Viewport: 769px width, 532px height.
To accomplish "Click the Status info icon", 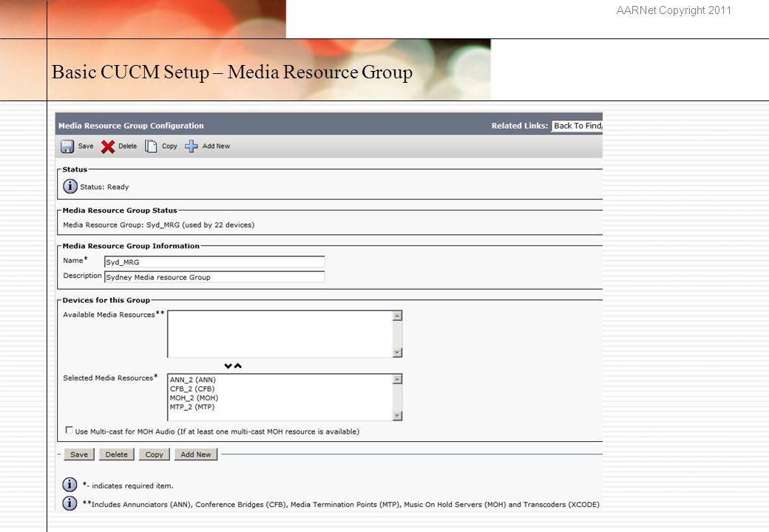I will coord(70,186).
